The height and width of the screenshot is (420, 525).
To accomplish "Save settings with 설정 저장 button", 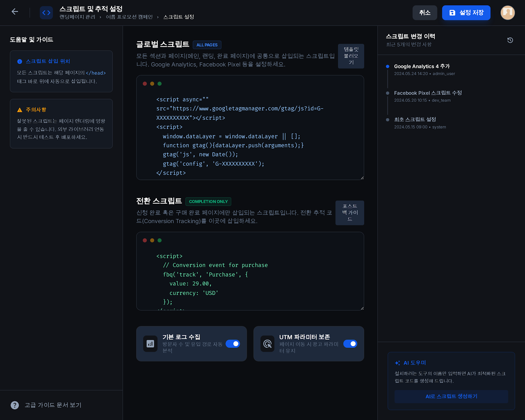I will coord(466,13).
